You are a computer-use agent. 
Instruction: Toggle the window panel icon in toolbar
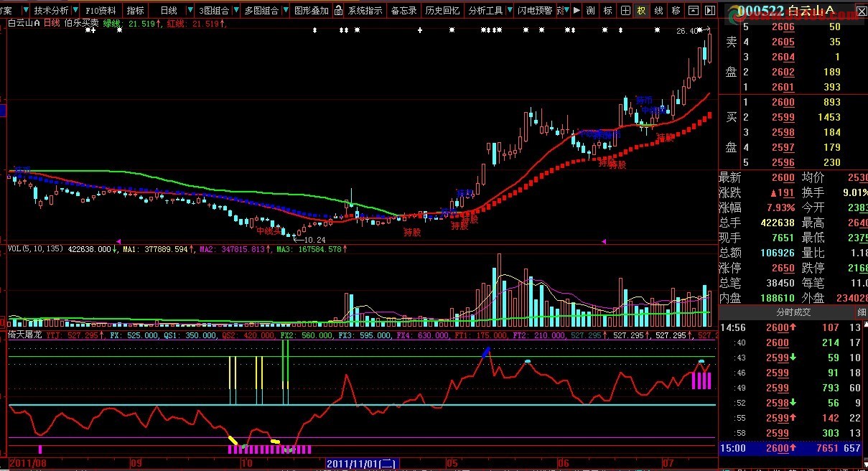694,11
